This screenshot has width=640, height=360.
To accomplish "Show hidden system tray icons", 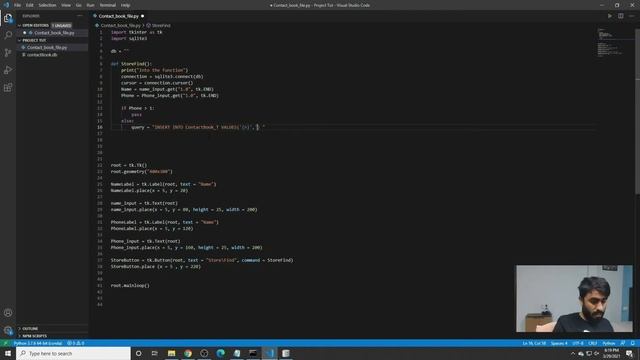I will click(573, 353).
